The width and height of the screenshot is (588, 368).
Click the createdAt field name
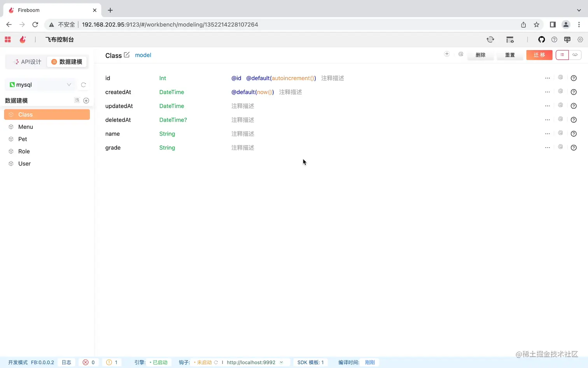[118, 92]
